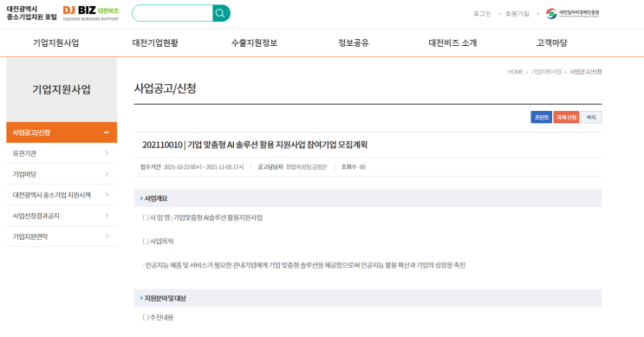The height and width of the screenshot is (337, 644).
Task: Open the 로그인 link
Action: tap(482, 14)
